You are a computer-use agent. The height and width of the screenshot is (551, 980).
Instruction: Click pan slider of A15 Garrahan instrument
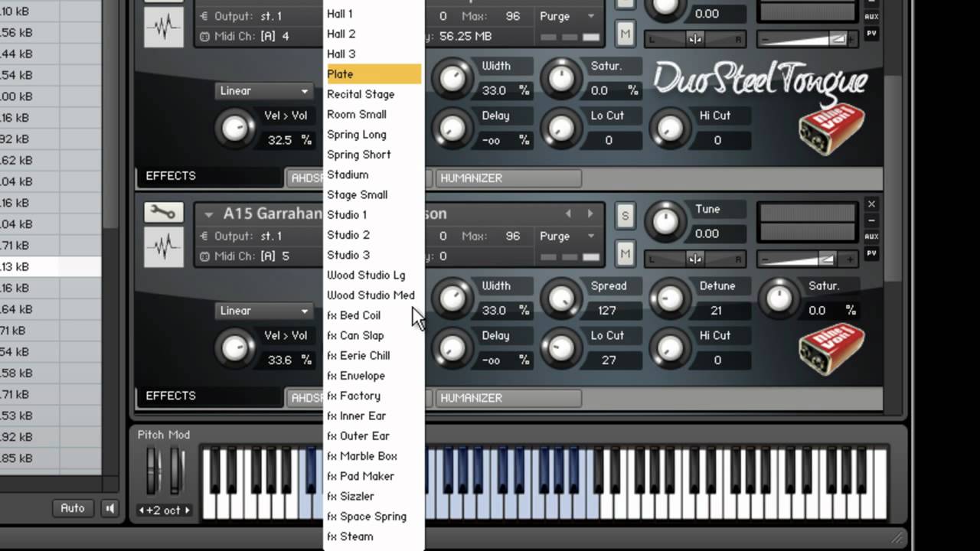point(694,259)
